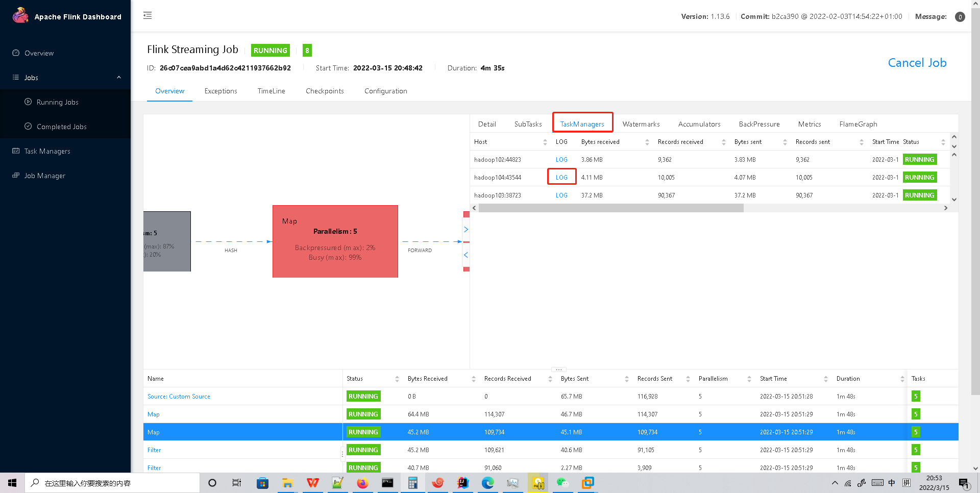Open the TaskManagers tab

(x=582, y=124)
